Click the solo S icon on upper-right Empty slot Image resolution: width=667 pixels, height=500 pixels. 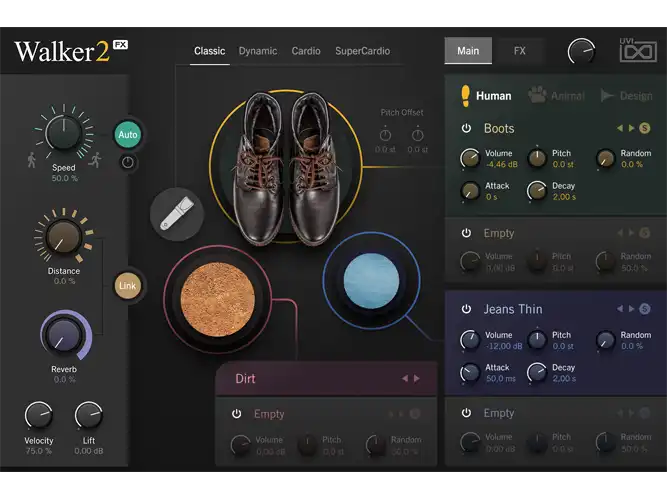tap(645, 233)
